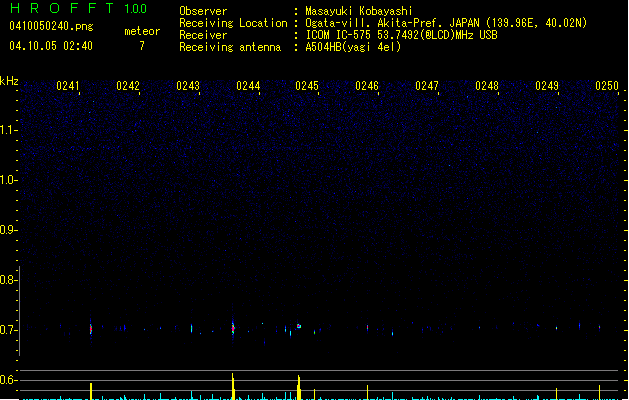Click the Observer field label

[203, 11]
